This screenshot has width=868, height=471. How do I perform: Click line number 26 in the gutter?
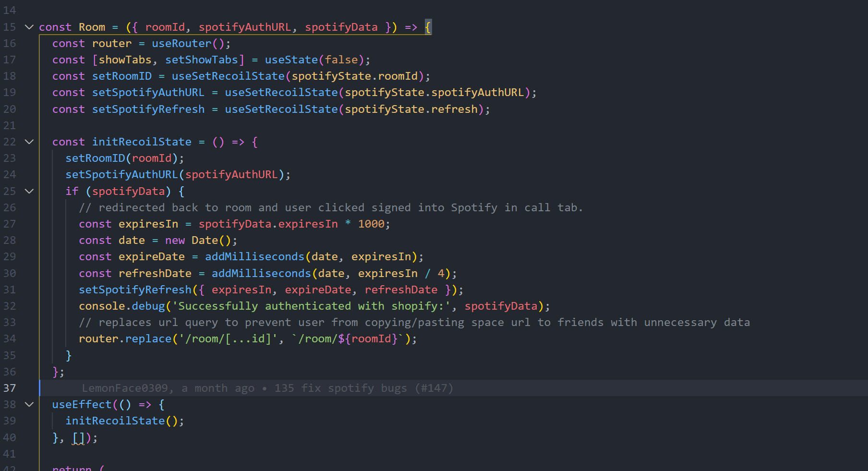(10, 207)
